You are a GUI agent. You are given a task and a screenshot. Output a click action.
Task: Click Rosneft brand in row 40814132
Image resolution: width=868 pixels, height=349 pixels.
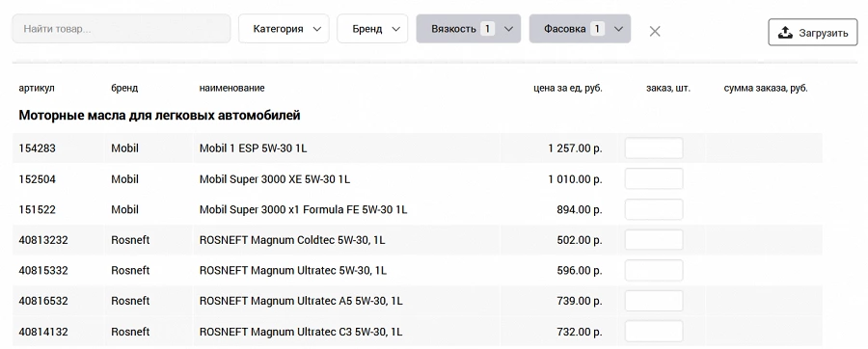click(130, 332)
